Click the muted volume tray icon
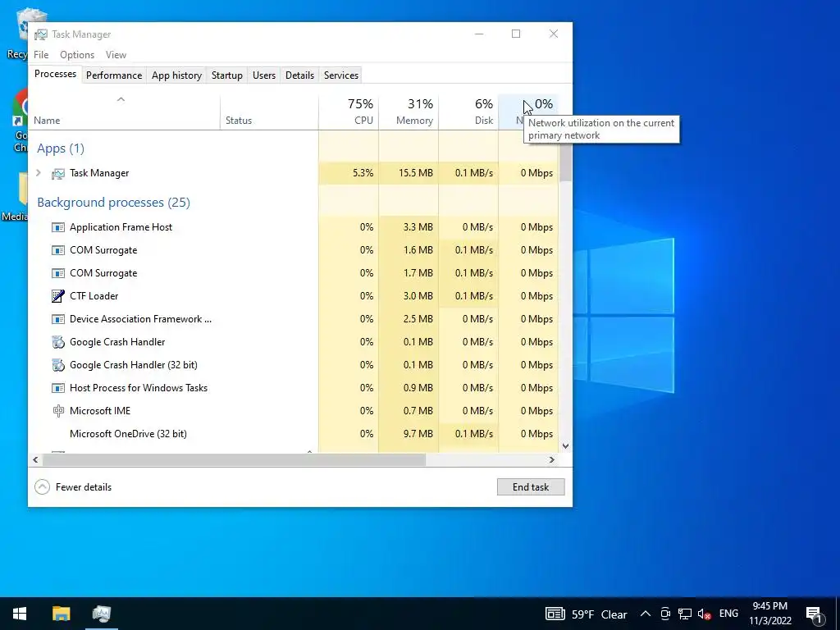The image size is (840, 630). pyautogui.click(x=705, y=614)
